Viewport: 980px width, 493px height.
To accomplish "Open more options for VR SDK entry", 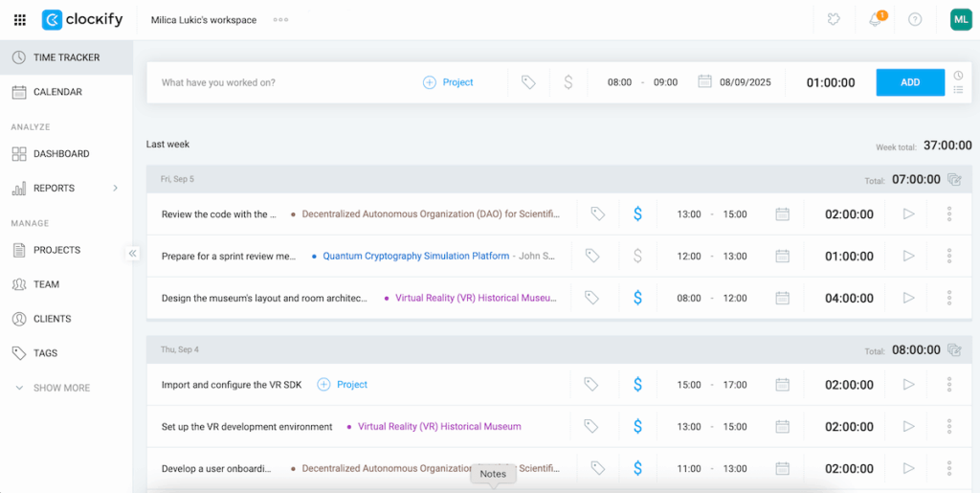I will (948, 384).
